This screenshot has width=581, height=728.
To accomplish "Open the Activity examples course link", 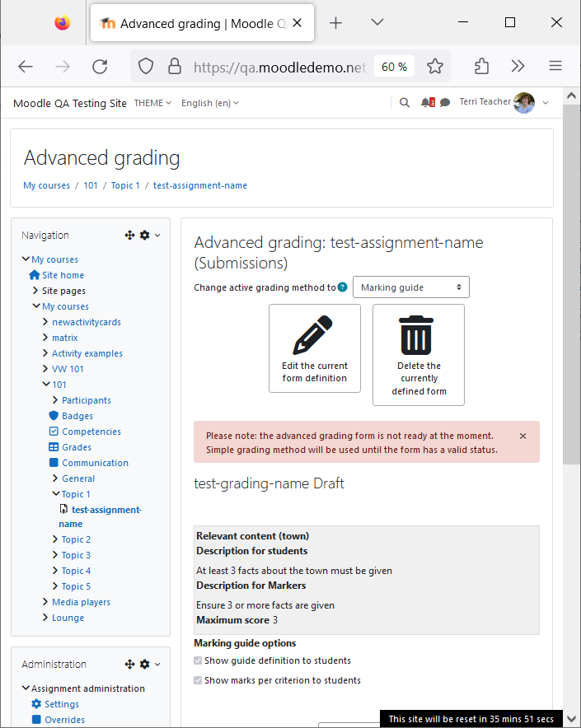I will pyautogui.click(x=87, y=353).
